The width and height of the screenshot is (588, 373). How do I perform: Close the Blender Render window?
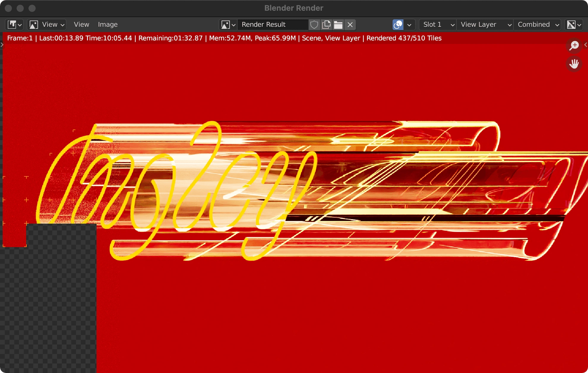(8, 8)
